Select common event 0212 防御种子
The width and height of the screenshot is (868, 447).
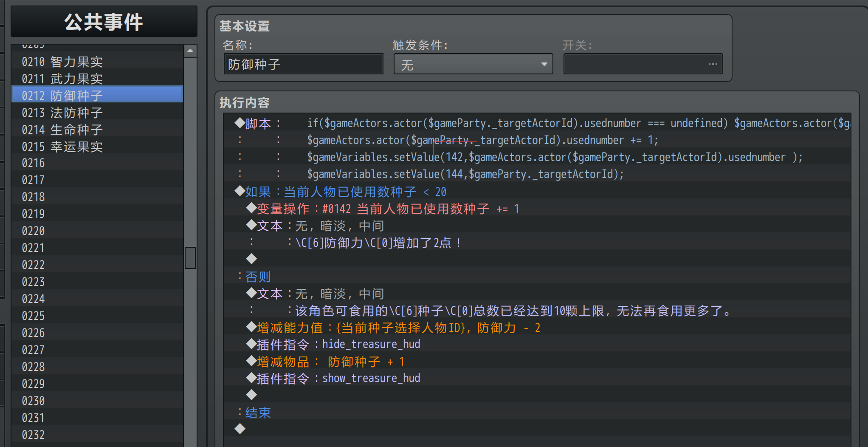tap(98, 95)
